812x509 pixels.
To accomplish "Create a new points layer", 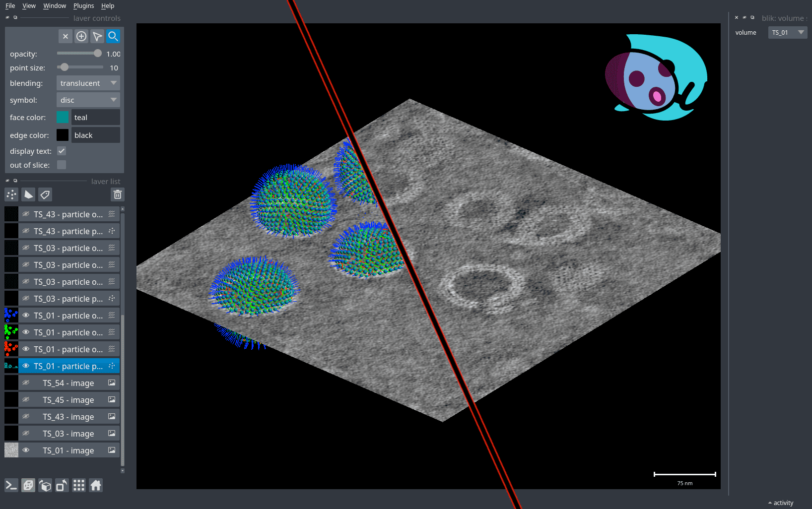I will coord(11,194).
